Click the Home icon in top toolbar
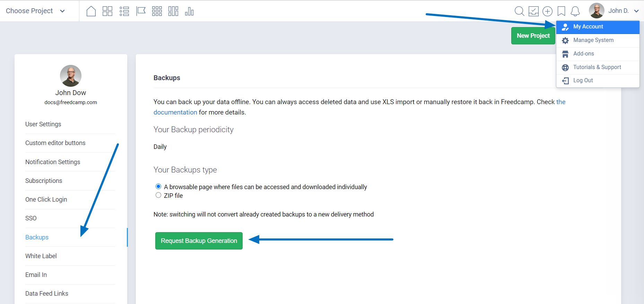 point(91,11)
